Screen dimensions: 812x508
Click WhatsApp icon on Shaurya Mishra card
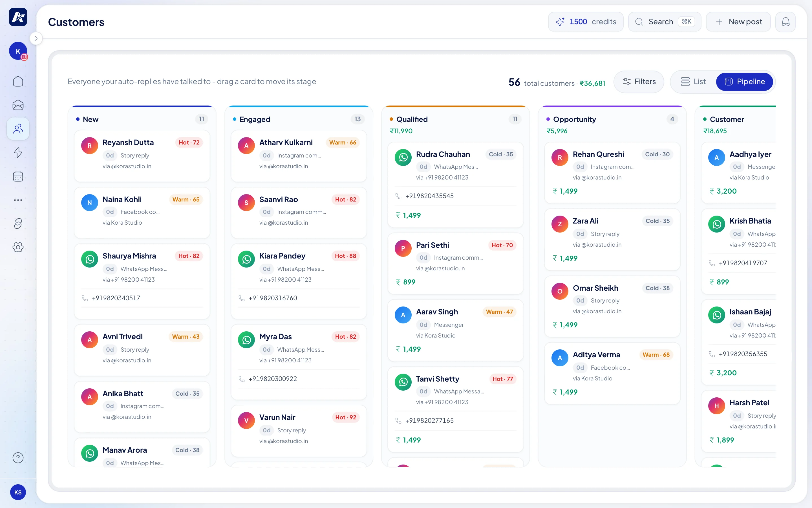pyautogui.click(x=90, y=259)
